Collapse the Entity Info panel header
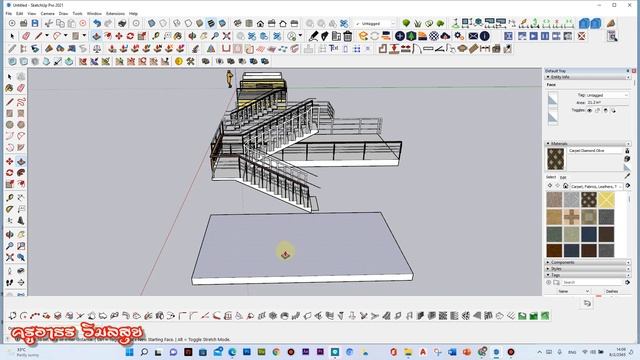The width and height of the screenshot is (640, 360). (587, 77)
